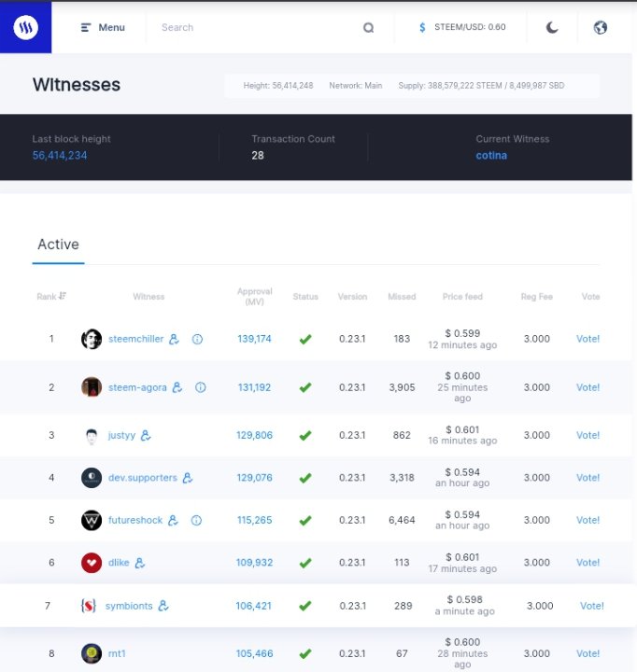Vote for rnt1

click(587, 653)
